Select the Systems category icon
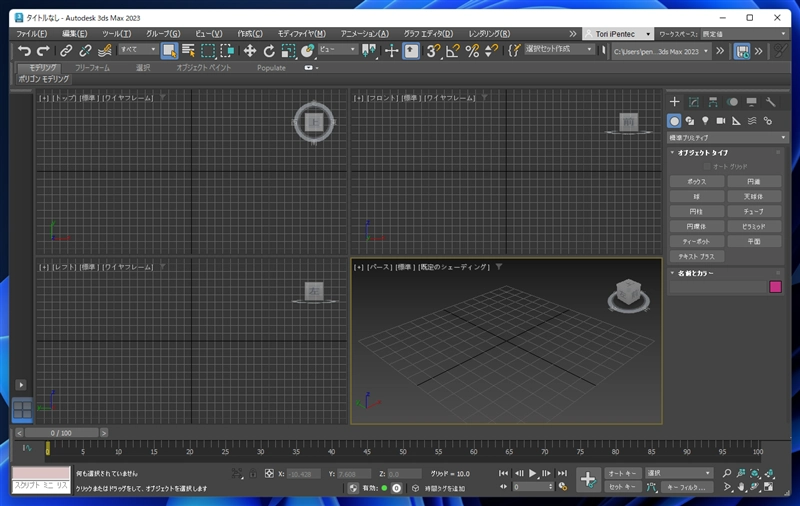 [767, 121]
